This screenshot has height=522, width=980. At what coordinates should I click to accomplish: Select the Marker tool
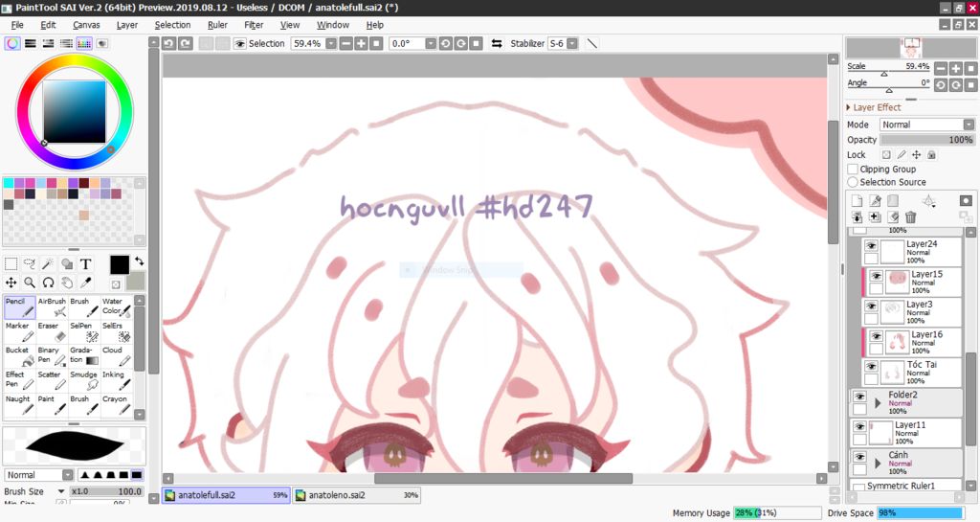(x=19, y=331)
